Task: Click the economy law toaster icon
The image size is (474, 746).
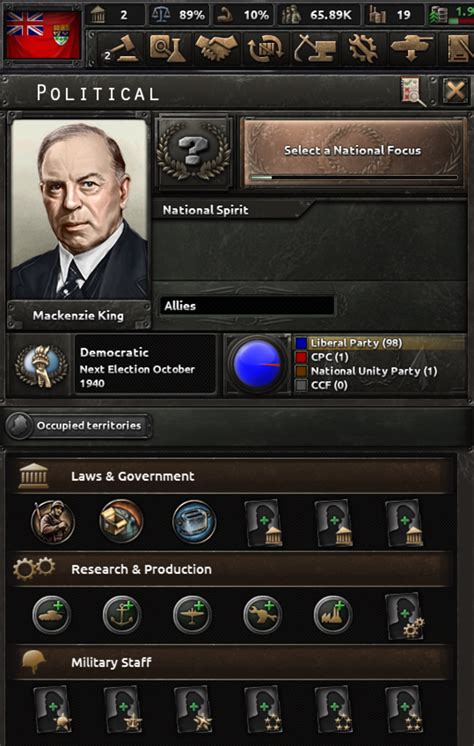Action: click(x=194, y=521)
